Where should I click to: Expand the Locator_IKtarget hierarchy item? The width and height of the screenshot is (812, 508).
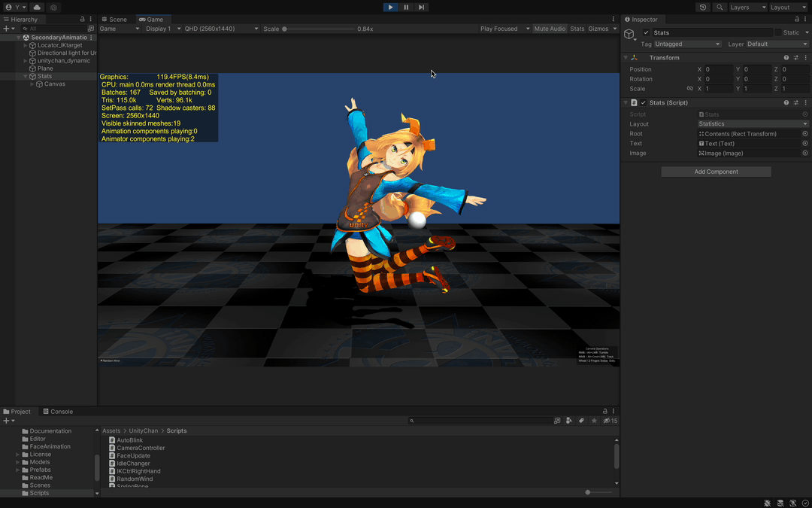[x=26, y=45]
